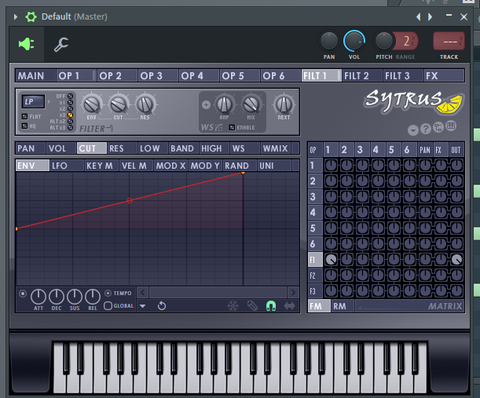Image resolution: width=480 pixels, height=398 pixels.
Task: Click the previous preset left arrow
Action: coord(418,17)
